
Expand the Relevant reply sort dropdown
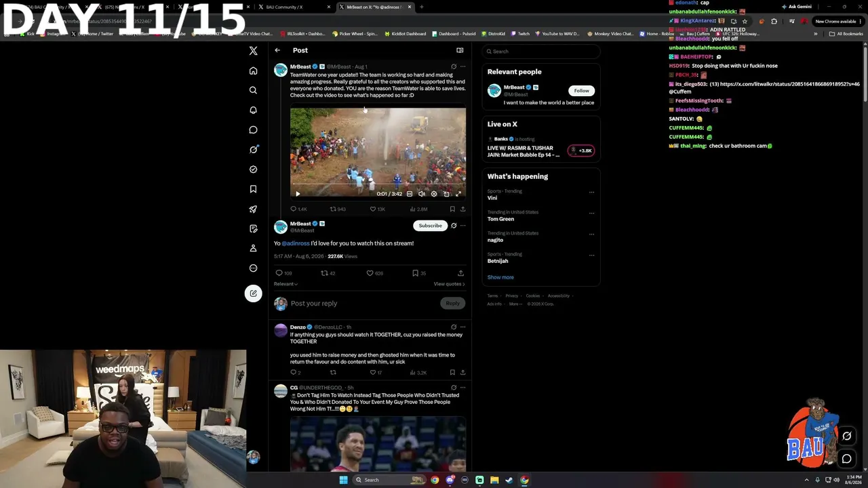[x=285, y=284]
